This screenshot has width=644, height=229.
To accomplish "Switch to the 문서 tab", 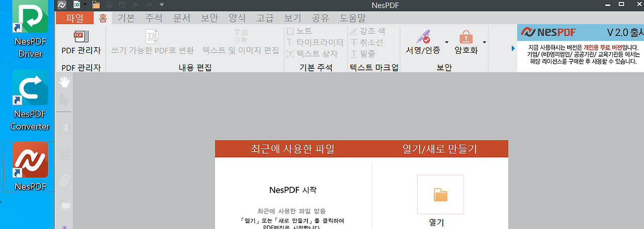I will [x=182, y=18].
